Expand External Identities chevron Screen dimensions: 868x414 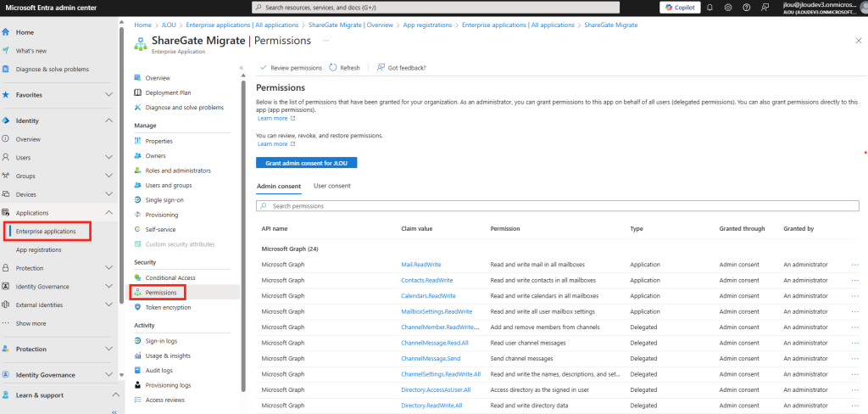pos(109,305)
